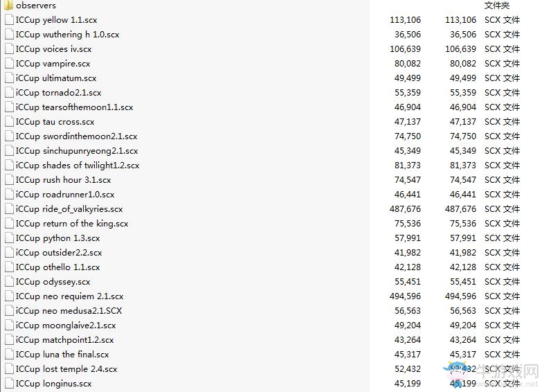The image size is (542, 392).
Task: Select ICCup return of the king.scx
Action: [72, 224]
